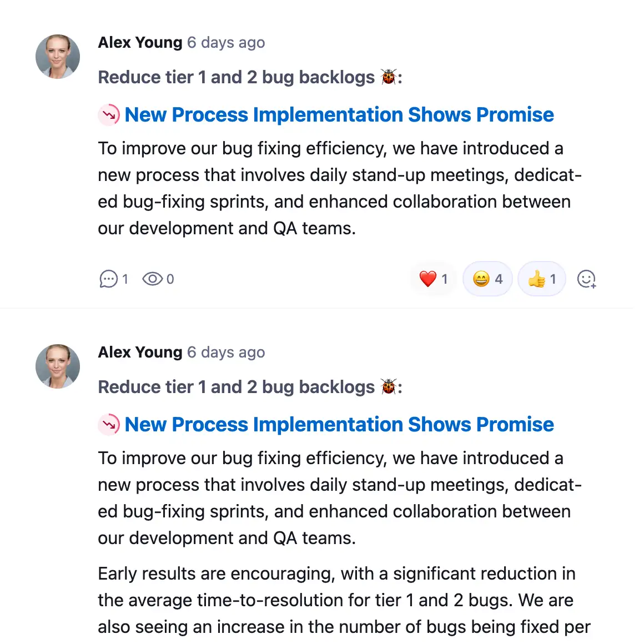Viewport: 644px width, 644px height.
Task: Click the ladybug emoji in first post heading
Action: pos(389,77)
